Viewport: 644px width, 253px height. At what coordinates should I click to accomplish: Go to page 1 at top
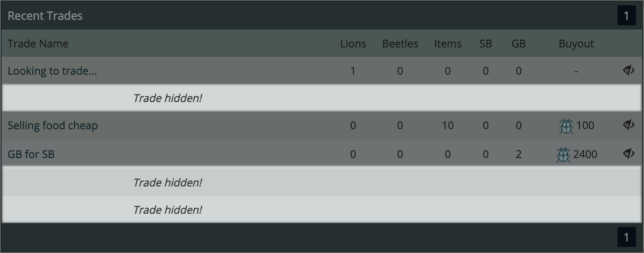626,16
